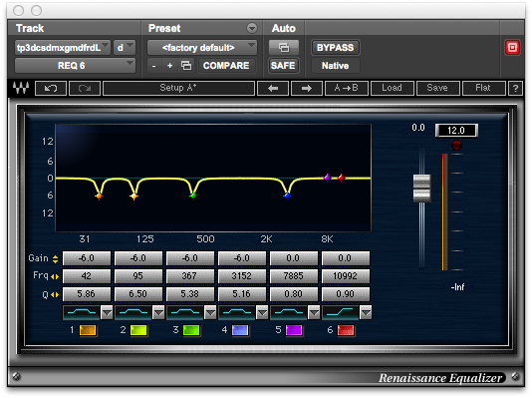Click the band 2 bell filter shape icon

coord(133,312)
